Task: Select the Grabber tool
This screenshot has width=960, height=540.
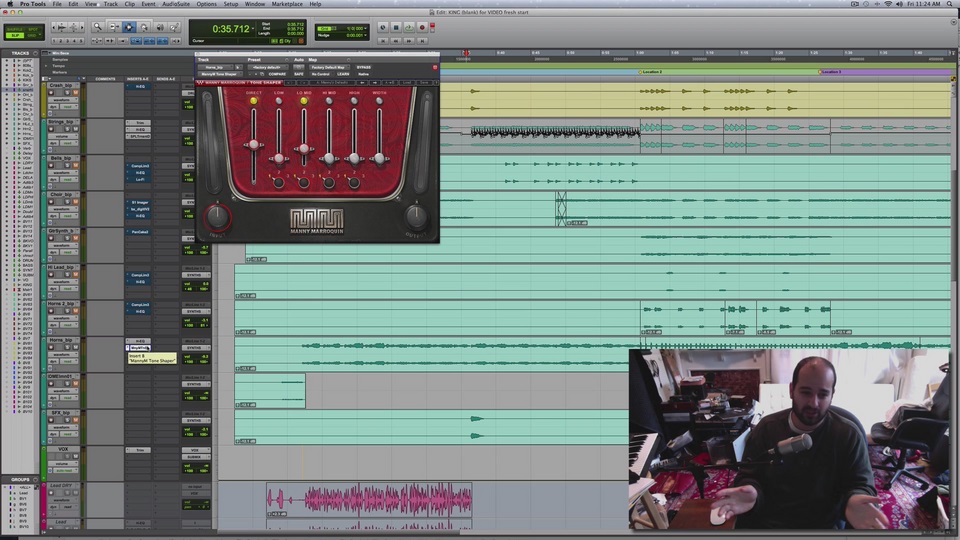Action: [144, 27]
